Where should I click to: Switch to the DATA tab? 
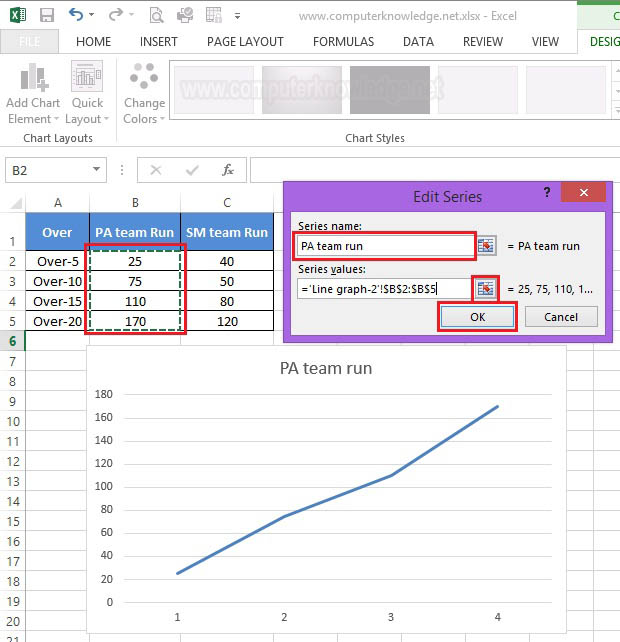[418, 41]
